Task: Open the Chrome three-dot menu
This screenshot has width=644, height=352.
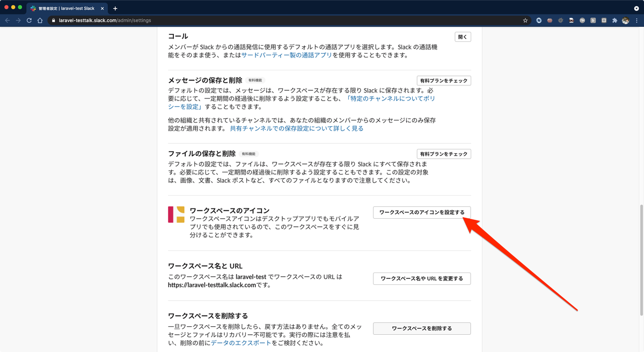Action: coord(636,20)
